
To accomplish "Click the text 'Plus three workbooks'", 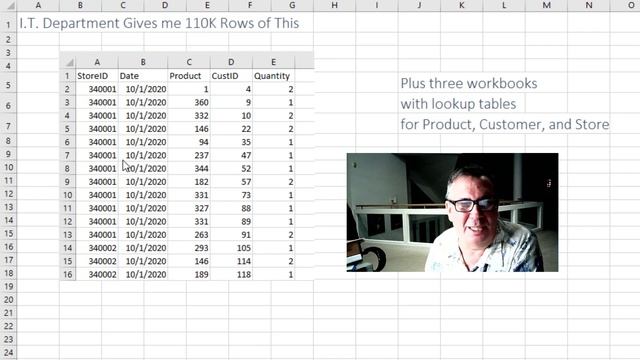I will click(469, 83).
